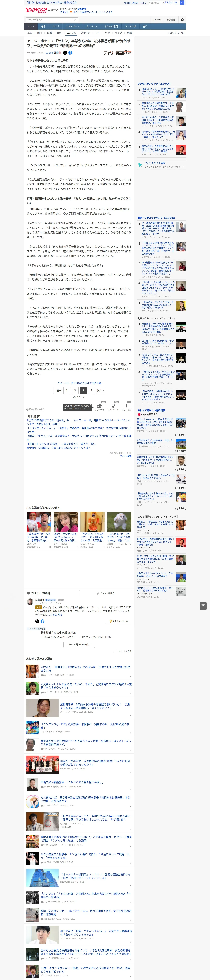Open 多根清史 commenter avatar
Viewport: 210px width, 980px height.
(30, 602)
